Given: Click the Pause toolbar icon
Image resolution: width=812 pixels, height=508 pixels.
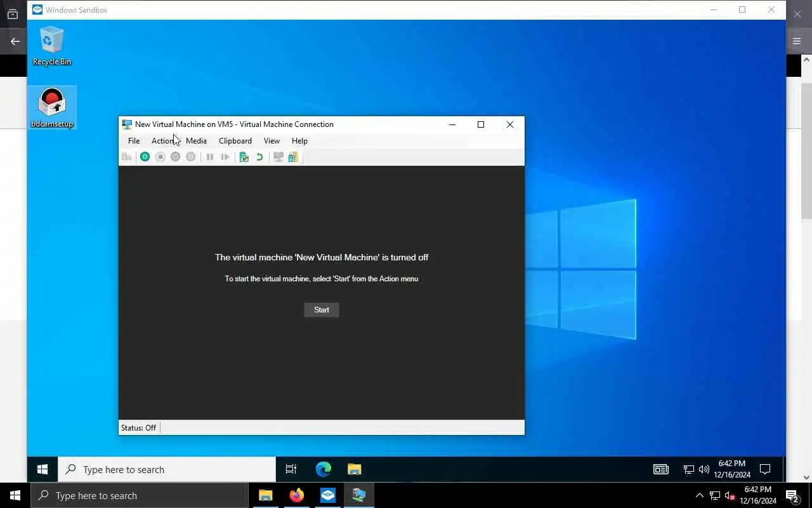Looking at the screenshot, I should (x=210, y=157).
